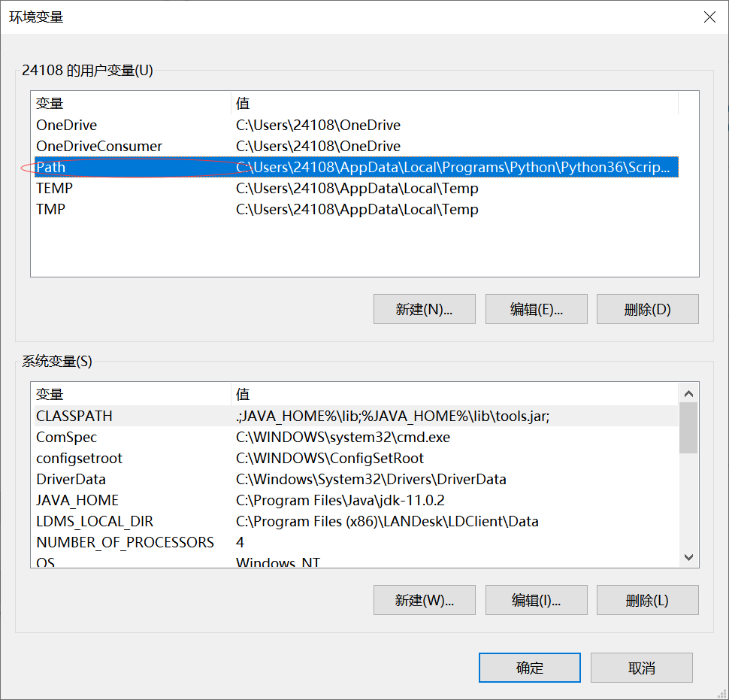Click the Python36 Scripts path value
This screenshot has width=729, height=700.
pyautogui.click(x=453, y=167)
